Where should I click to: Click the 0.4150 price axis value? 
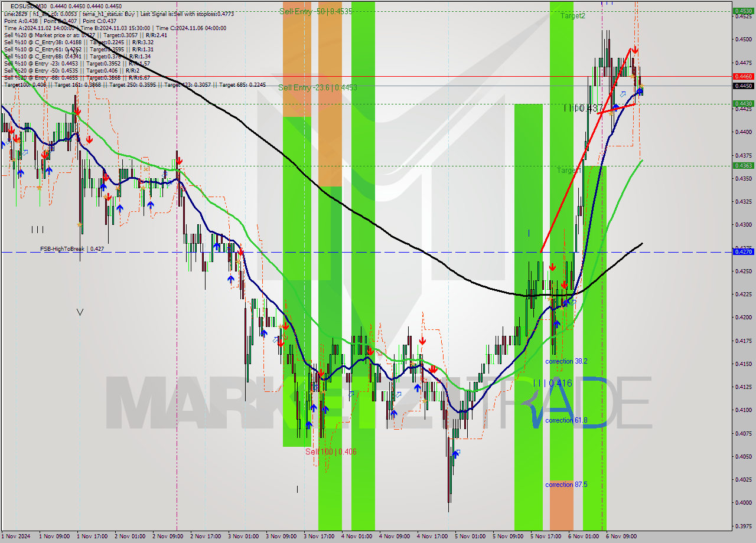pos(744,364)
